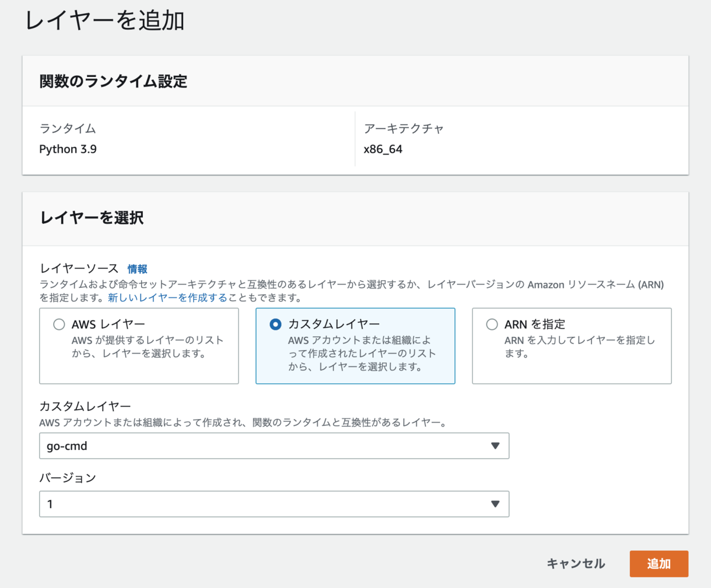
Task: Click the キャンセル button
Action: (576, 564)
